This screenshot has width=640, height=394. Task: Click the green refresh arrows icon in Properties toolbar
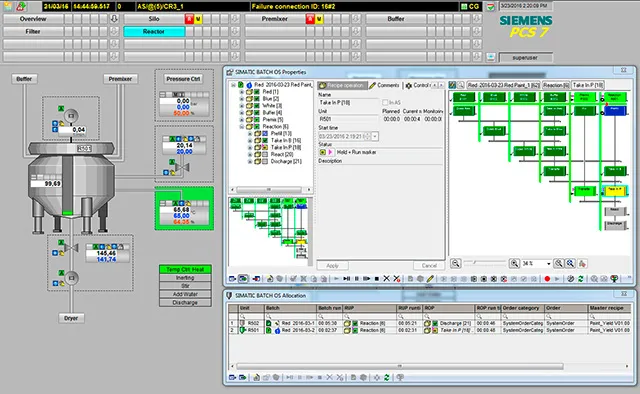point(580,279)
